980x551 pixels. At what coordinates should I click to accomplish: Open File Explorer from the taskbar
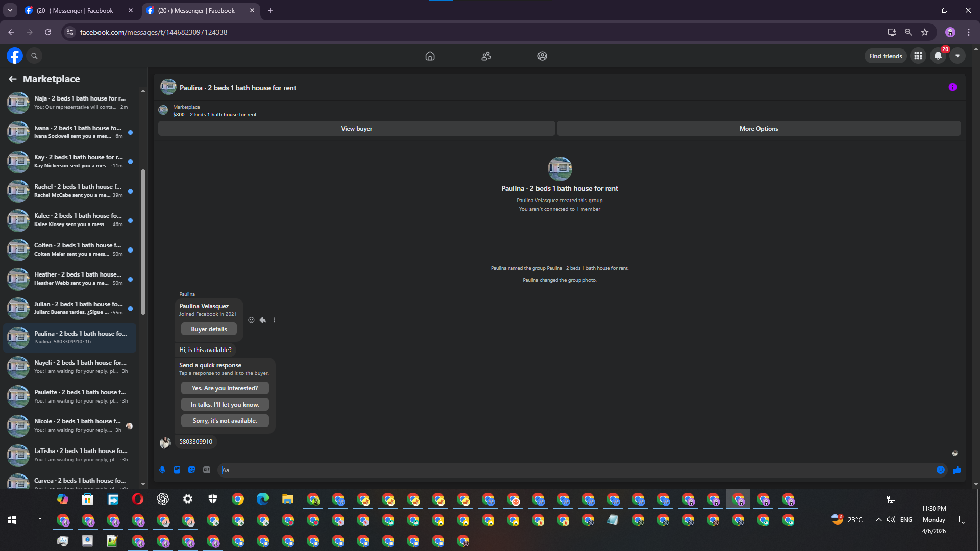pos(288,499)
